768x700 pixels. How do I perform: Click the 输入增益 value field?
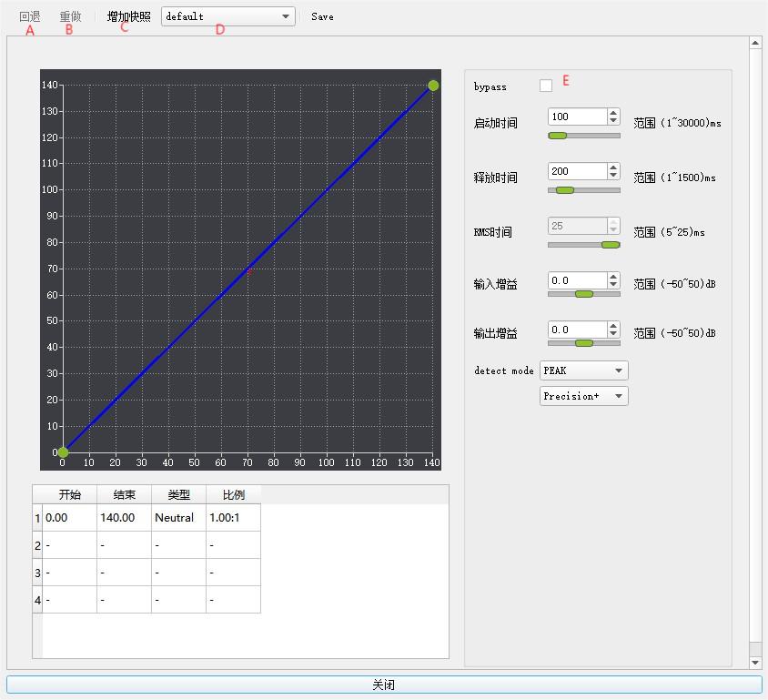click(x=577, y=280)
